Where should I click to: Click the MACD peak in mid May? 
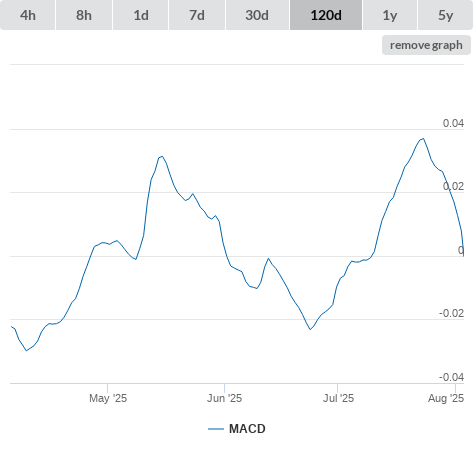(x=162, y=156)
